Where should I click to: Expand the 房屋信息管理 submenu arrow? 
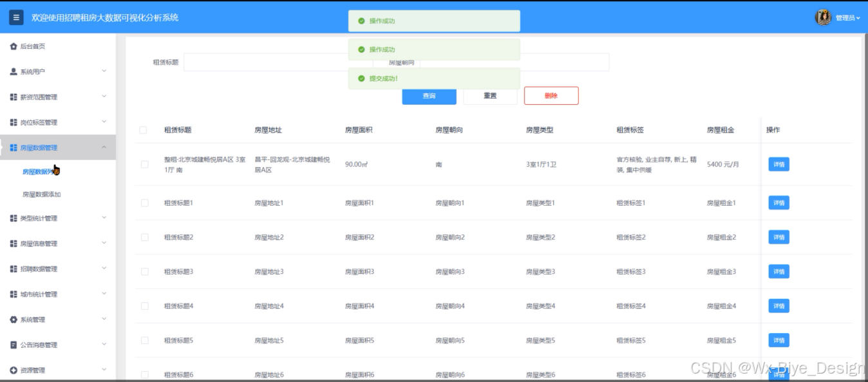[x=104, y=244]
